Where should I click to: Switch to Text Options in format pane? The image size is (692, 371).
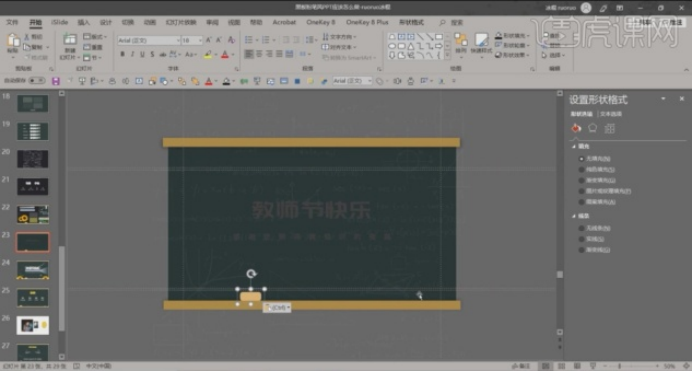point(611,114)
